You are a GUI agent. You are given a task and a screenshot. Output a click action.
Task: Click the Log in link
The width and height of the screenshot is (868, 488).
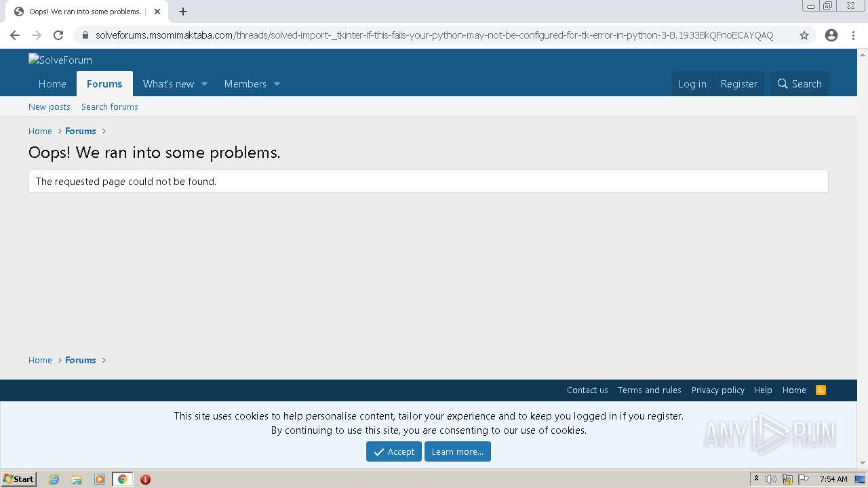click(x=692, y=84)
